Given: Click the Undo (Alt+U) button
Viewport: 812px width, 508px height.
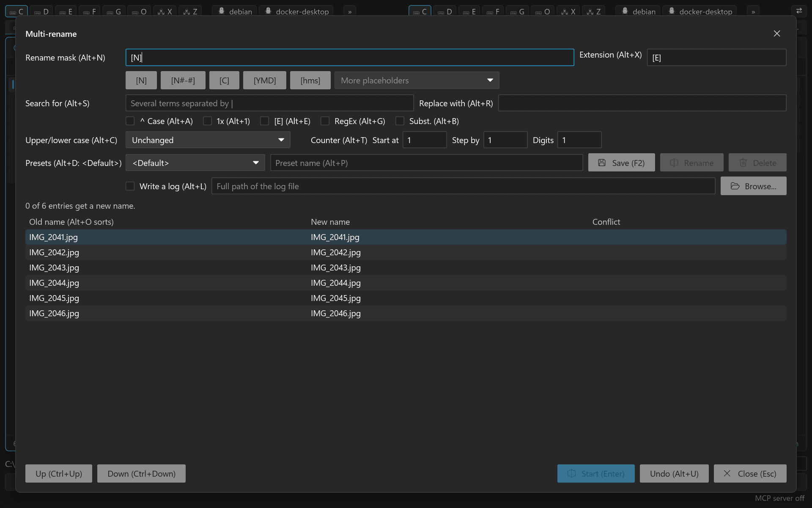Looking at the screenshot, I should click(x=674, y=474).
